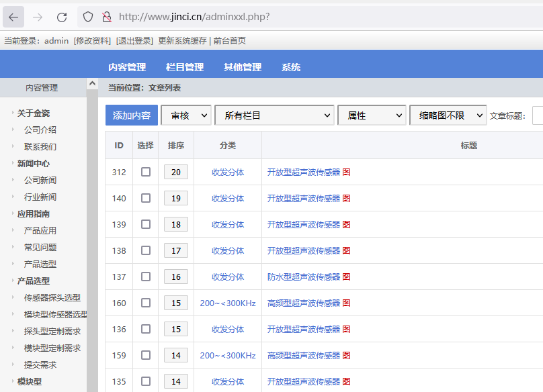This screenshot has width=543, height=392.
Task: Click the red image icon in row 137
Action: pos(347,277)
